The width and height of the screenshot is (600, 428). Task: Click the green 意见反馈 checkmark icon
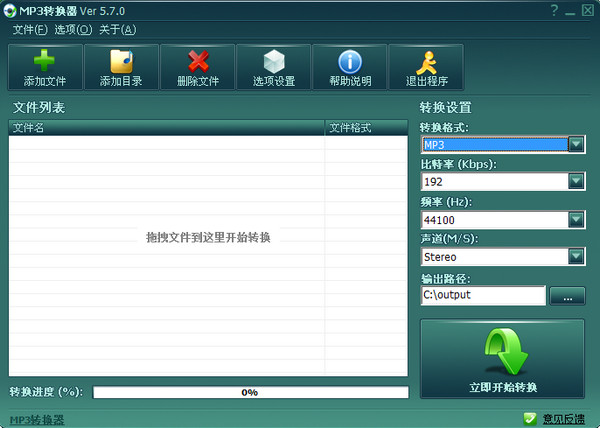[x=530, y=417]
